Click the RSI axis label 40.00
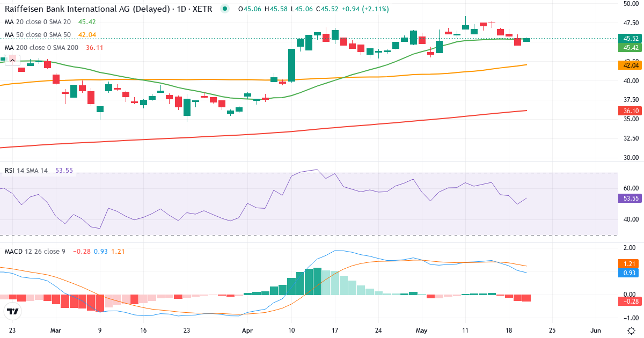This screenshot has width=644, height=338. [x=630, y=219]
